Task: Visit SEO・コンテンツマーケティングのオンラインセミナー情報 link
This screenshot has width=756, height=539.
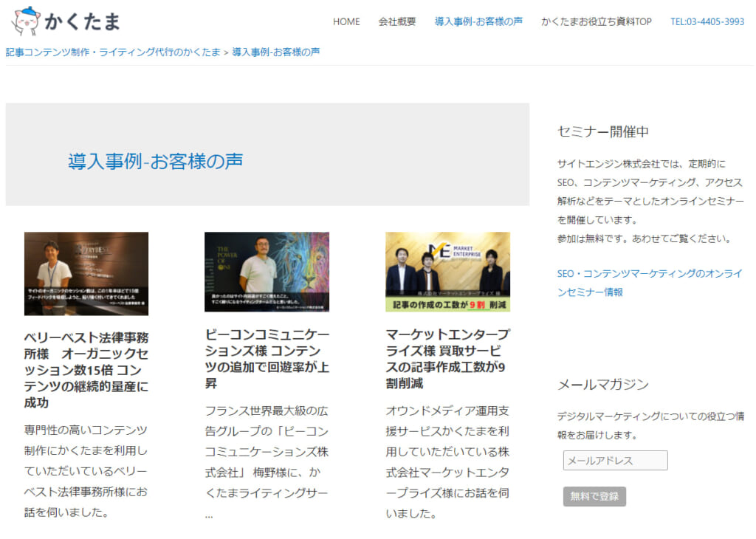Action: tap(650, 283)
